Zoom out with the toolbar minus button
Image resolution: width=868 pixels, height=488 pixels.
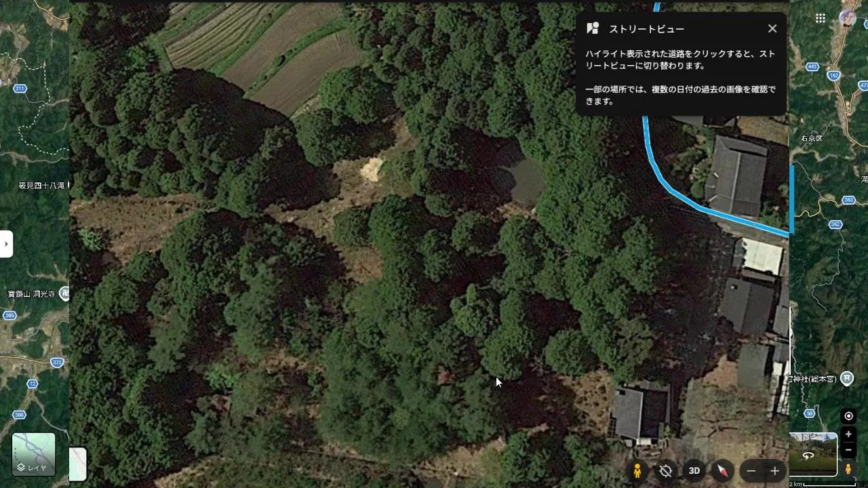(x=751, y=470)
